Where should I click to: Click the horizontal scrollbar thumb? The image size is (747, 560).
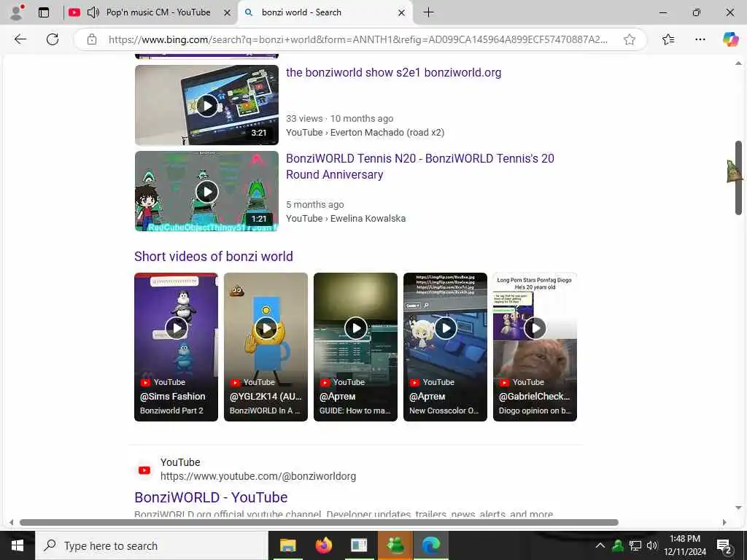pyautogui.click(x=320, y=522)
